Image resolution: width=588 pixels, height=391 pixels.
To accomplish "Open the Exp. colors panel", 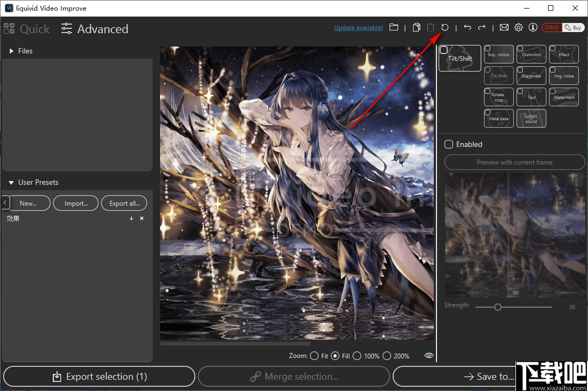I will tap(498, 54).
